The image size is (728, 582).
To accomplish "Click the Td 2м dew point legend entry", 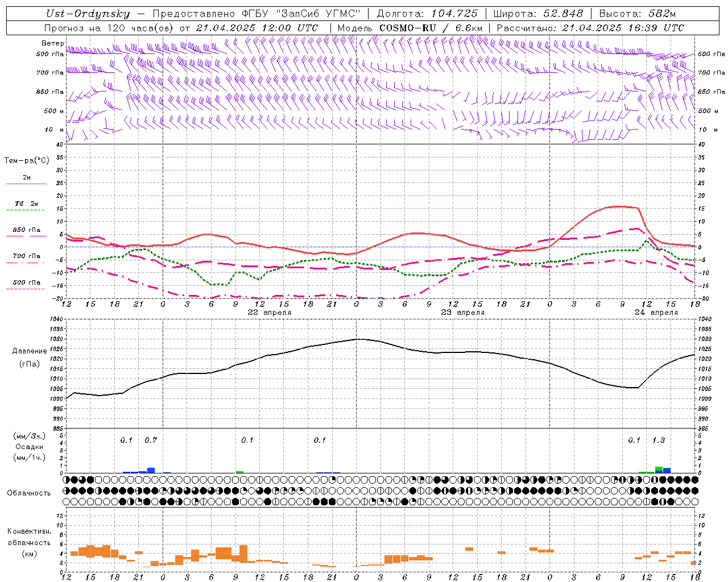I will [26, 203].
